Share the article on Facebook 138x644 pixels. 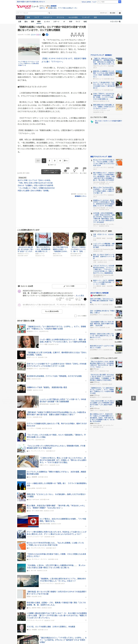coord(47,35)
